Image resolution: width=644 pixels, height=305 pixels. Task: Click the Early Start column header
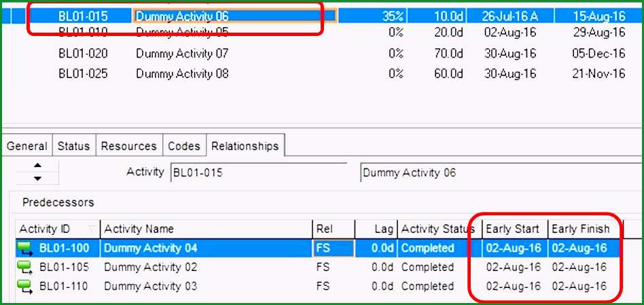pyautogui.click(x=515, y=229)
